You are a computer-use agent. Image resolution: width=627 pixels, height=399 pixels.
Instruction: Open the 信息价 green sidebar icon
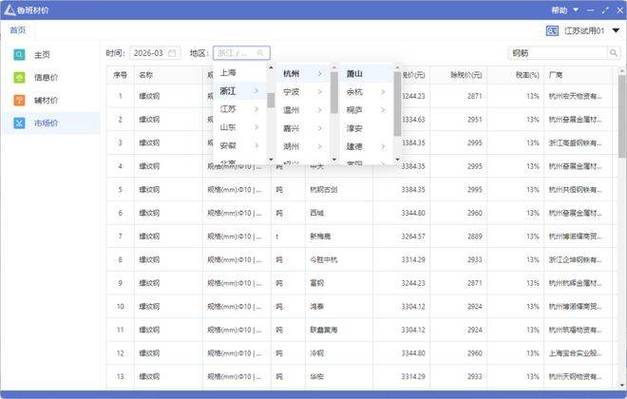[x=19, y=77]
